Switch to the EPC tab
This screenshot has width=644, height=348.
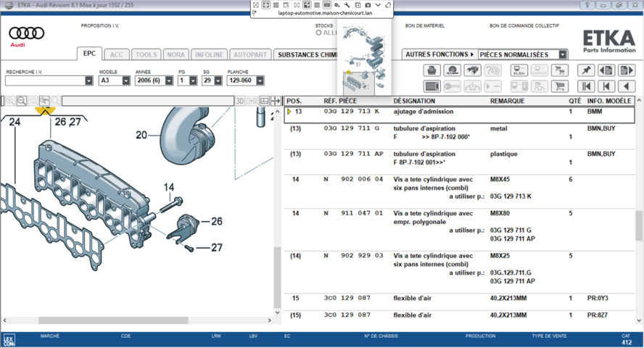click(89, 54)
